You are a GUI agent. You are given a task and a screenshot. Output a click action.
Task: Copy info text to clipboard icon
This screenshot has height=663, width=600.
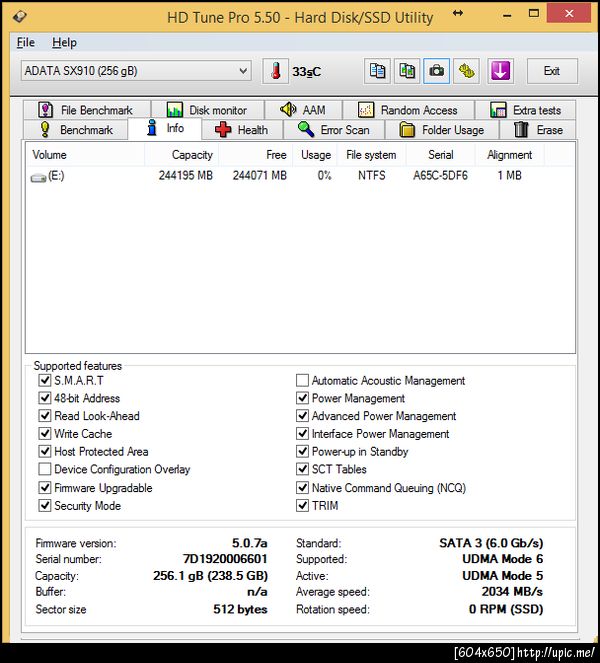(377, 71)
